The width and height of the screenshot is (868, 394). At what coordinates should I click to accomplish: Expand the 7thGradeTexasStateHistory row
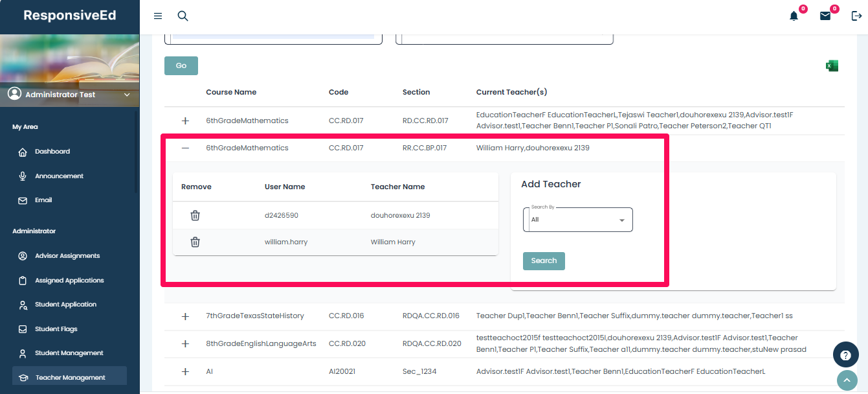click(x=186, y=316)
